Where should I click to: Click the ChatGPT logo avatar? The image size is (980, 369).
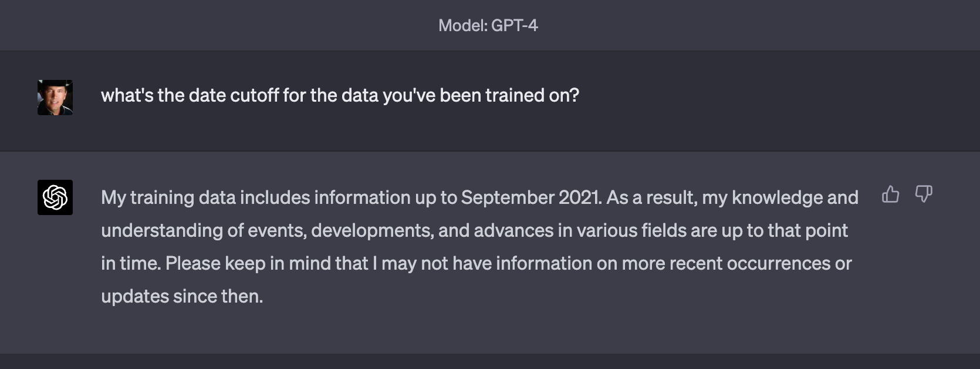[55, 197]
